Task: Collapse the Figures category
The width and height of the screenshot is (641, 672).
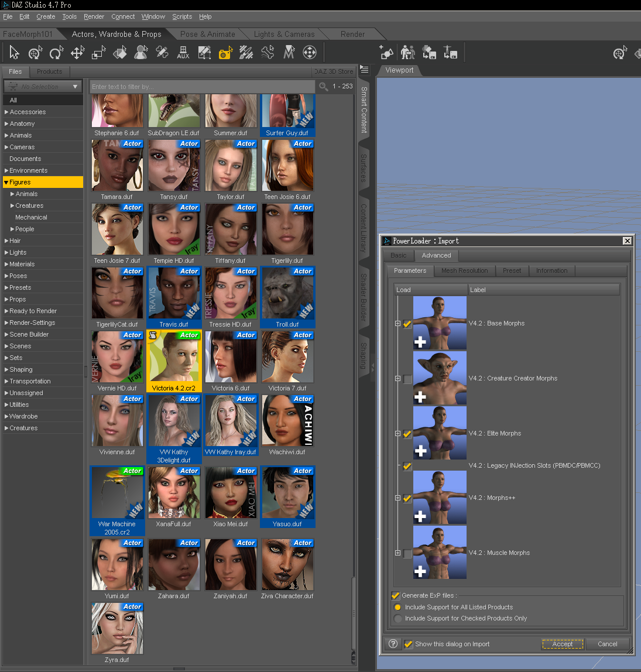Action: click(6, 182)
